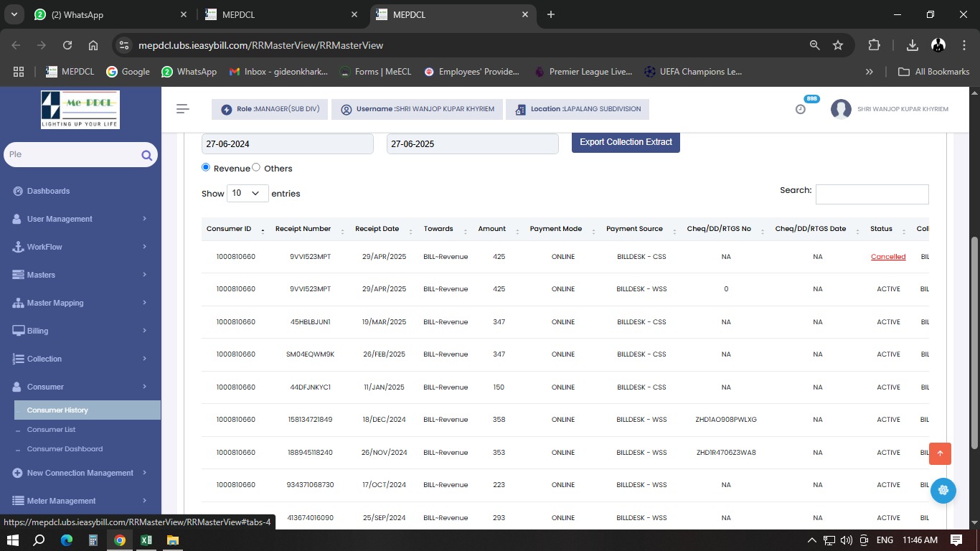Viewport: 980px width, 551px height.
Task: Click the table Search input field
Action: point(872,194)
